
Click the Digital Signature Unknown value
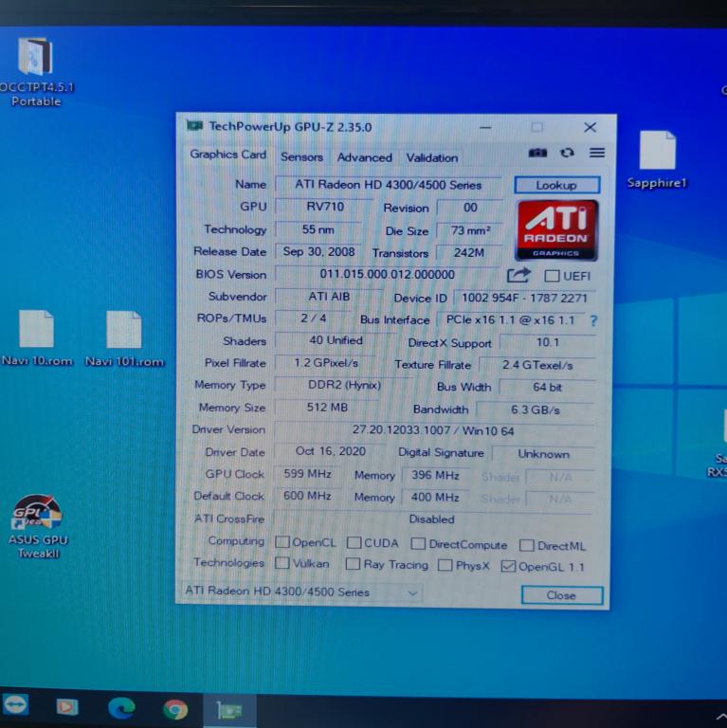click(543, 454)
